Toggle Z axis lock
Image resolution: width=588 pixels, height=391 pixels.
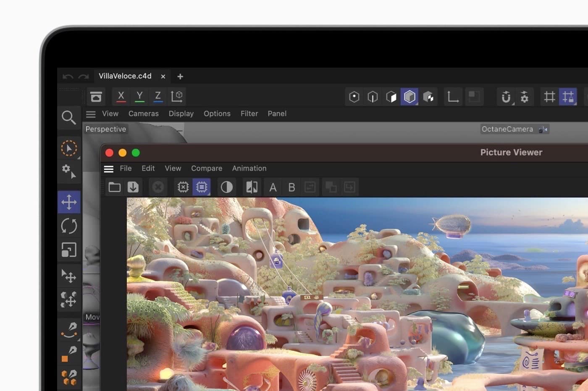[x=158, y=96]
